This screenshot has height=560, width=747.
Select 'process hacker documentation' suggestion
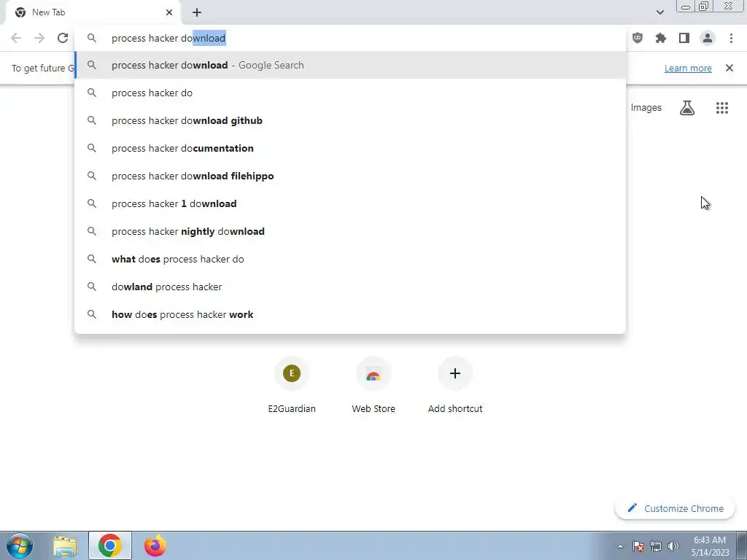pos(350,148)
